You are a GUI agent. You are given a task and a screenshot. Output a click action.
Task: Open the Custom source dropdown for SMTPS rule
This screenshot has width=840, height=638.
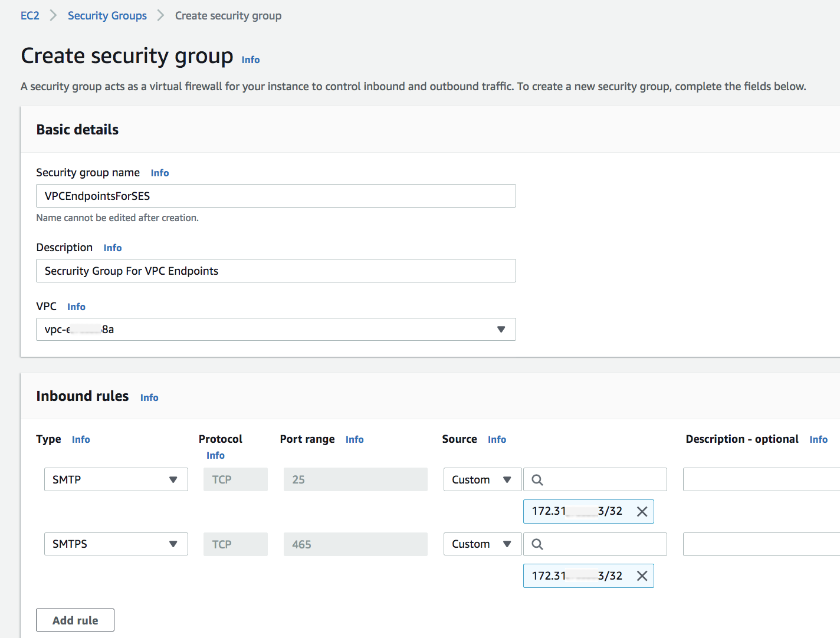(482, 544)
